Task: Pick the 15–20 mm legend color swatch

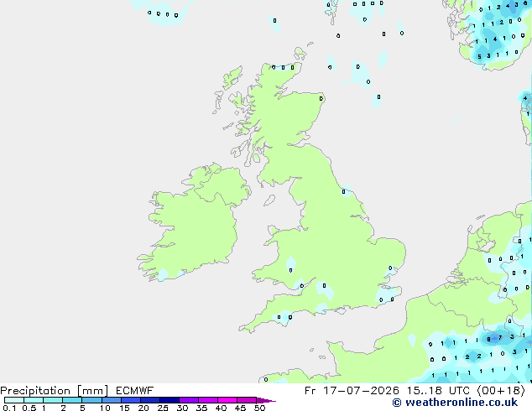Action: pyautogui.click(x=130, y=400)
